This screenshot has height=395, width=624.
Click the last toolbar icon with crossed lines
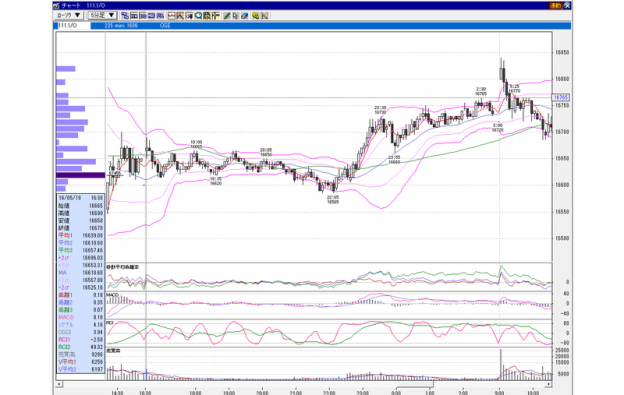click(265, 16)
